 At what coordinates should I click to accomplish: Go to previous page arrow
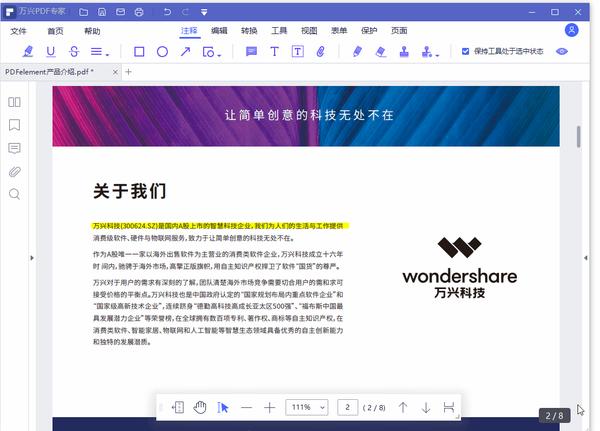(x=403, y=407)
